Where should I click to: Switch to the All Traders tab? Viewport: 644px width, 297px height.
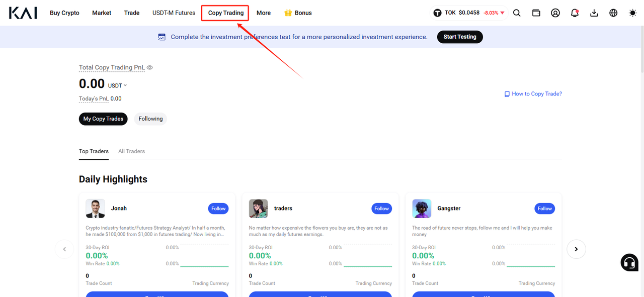click(131, 151)
